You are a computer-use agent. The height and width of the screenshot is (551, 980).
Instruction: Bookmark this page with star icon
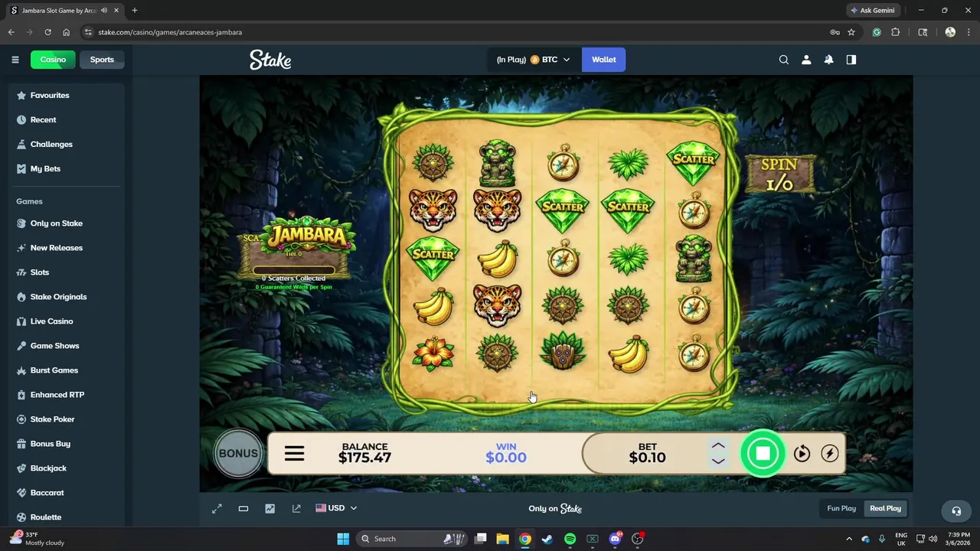coord(851,32)
